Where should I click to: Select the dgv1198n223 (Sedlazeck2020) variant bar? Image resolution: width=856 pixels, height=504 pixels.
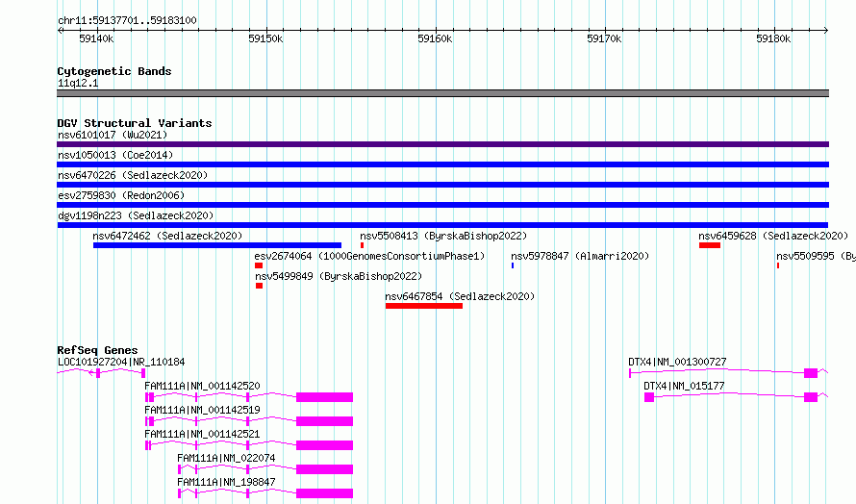[442, 225]
